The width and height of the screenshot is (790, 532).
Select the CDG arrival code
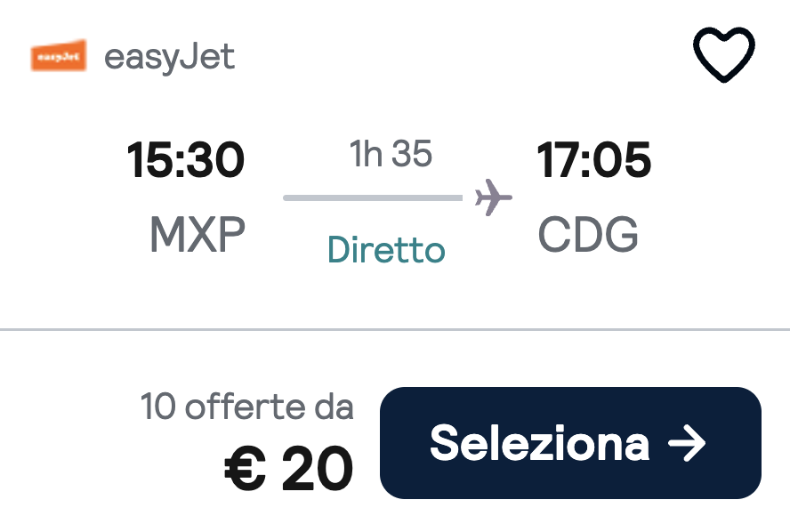click(x=587, y=235)
